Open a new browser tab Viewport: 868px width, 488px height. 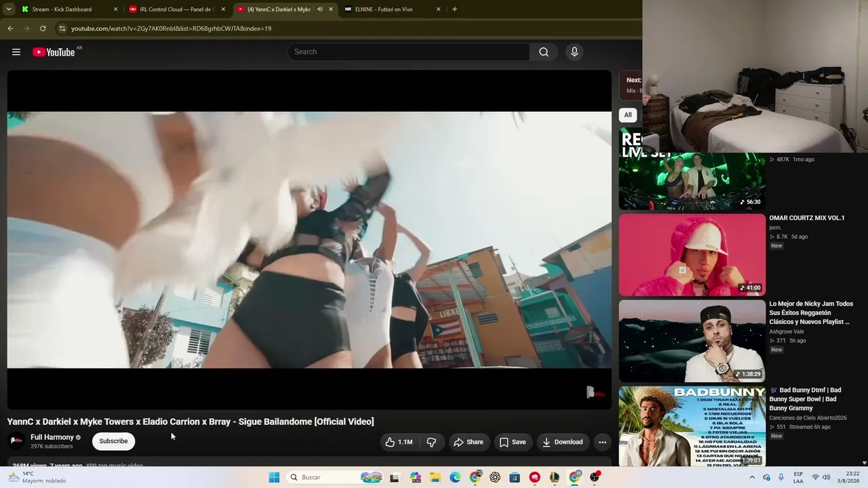(454, 9)
